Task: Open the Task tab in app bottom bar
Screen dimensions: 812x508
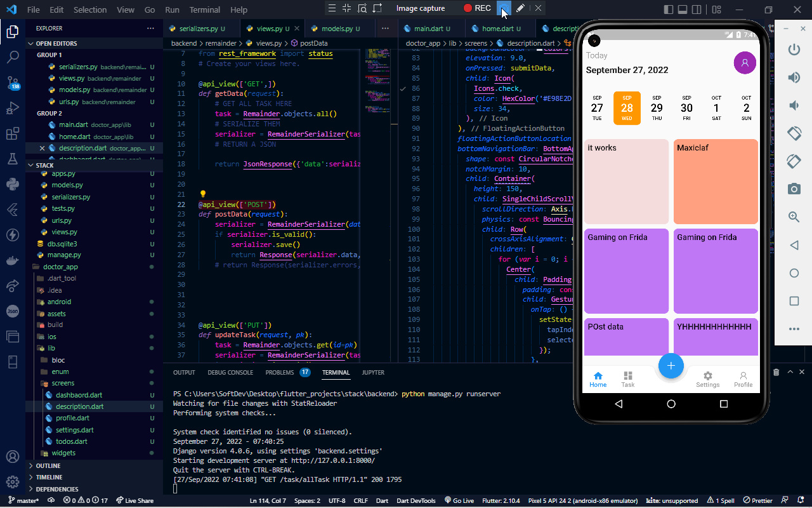Action: pyautogui.click(x=628, y=379)
